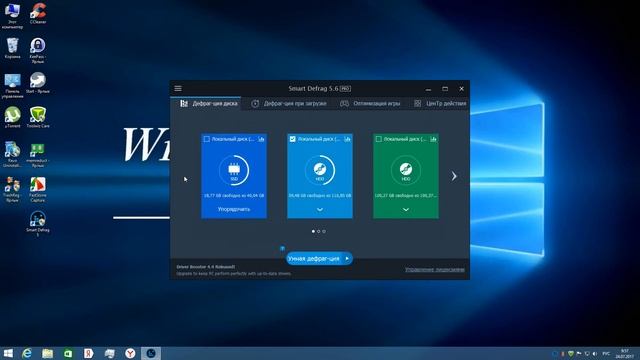Click the HDD disc icon on the light-blue card
The image size is (640, 360).
click(x=320, y=170)
